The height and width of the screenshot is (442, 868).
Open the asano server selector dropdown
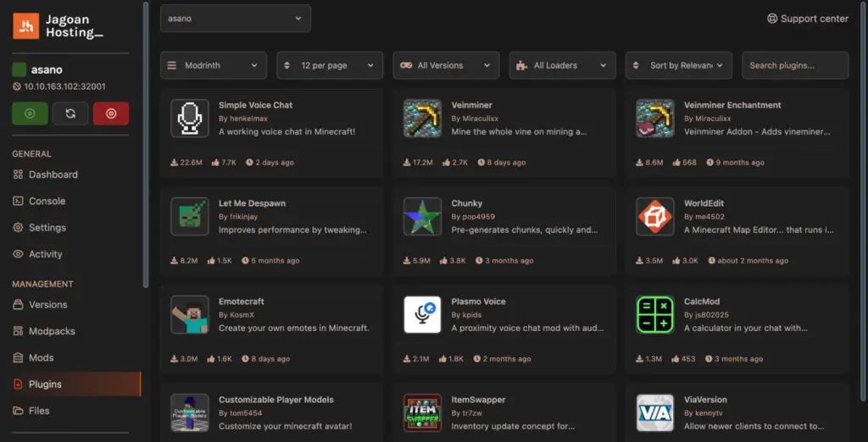click(236, 19)
